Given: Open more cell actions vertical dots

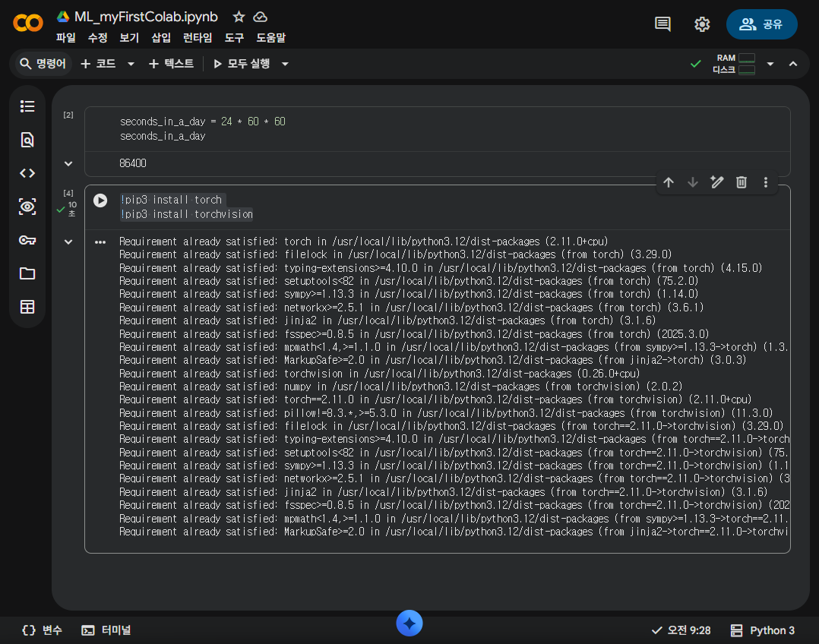Looking at the screenshot, I should point(766,182).
